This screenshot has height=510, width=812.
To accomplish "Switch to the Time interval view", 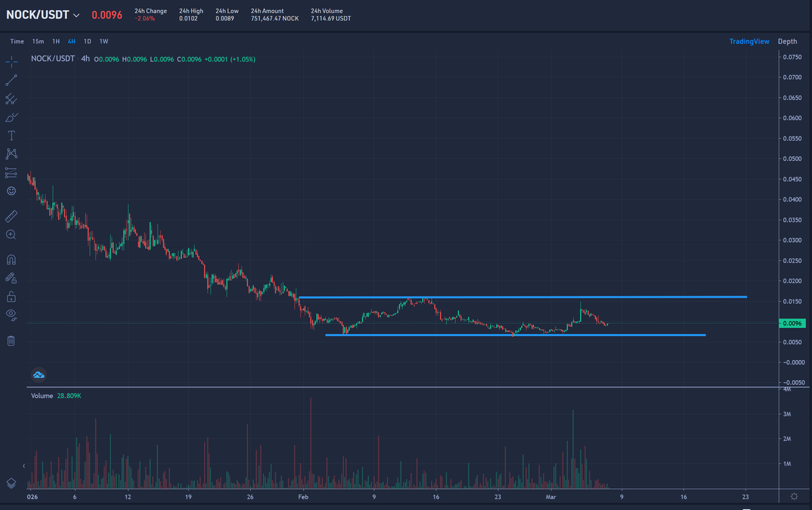I will (x=17, y=41).
